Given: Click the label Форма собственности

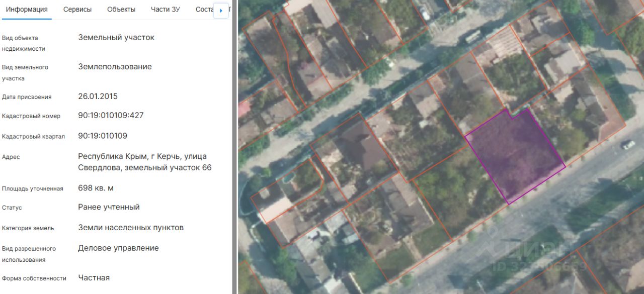Looking at the screenshot, I should [34, 278].
